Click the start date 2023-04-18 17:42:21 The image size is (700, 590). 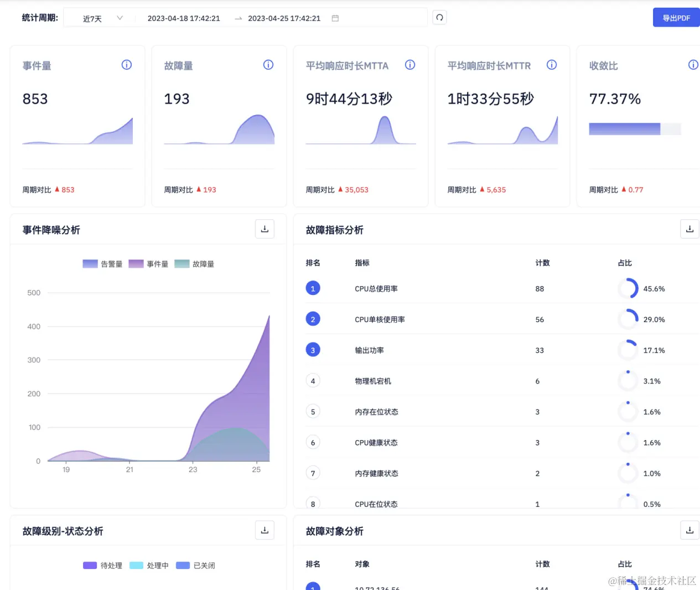pos(184,18)
